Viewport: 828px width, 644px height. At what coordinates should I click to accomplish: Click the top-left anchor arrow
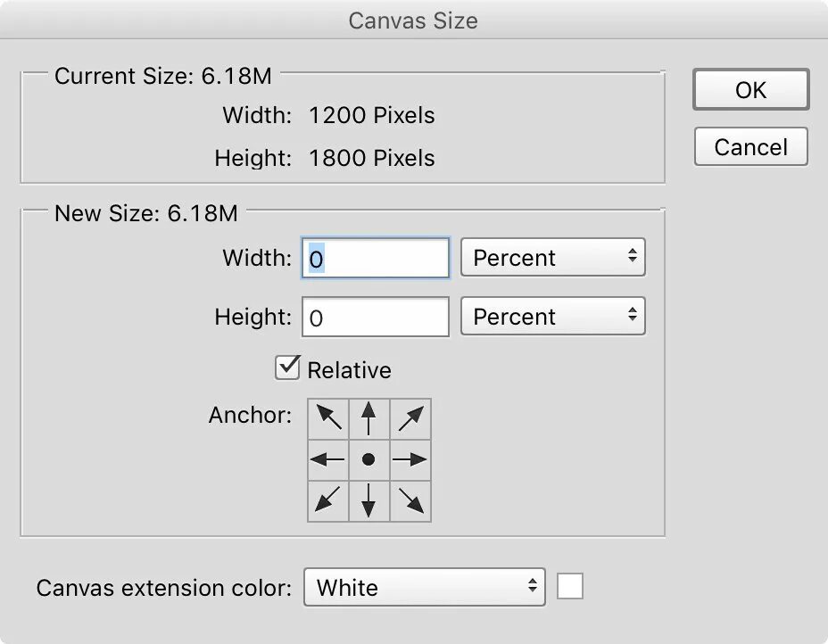click(x=327, y=418)
